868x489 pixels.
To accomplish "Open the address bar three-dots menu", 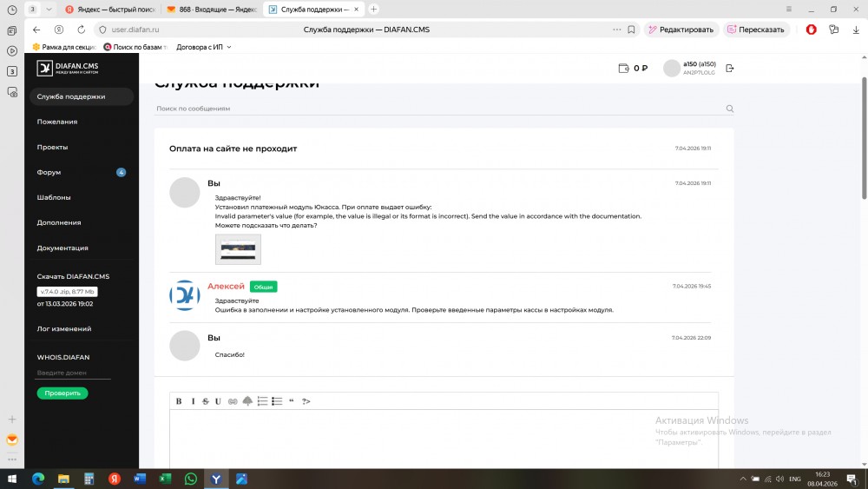I will click(x=616, y=30).
